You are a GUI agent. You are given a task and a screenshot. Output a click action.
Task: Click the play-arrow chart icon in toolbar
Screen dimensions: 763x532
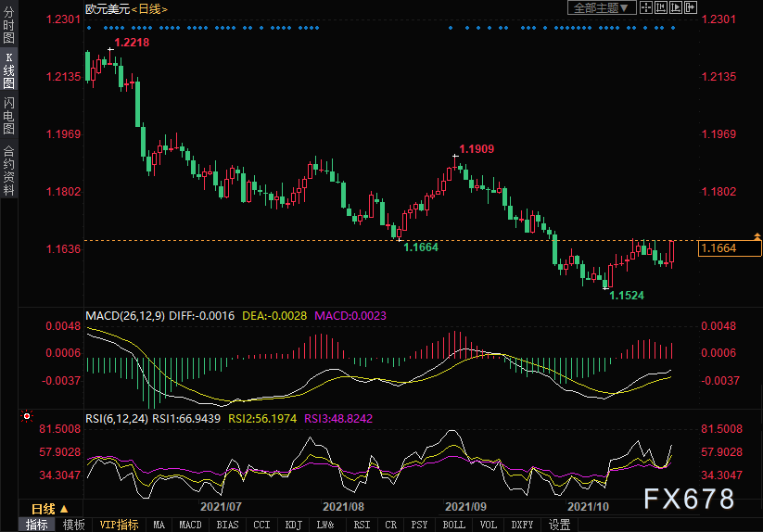pos(676,8)
